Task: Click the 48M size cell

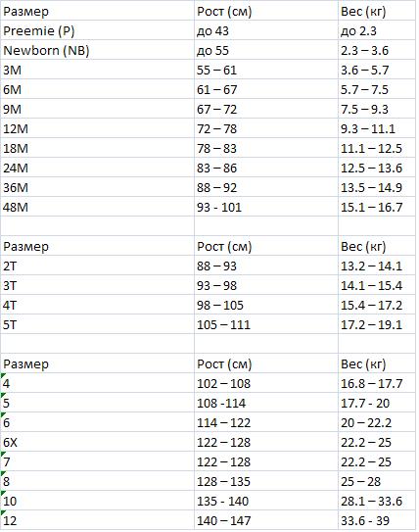Action: point(97,207)
